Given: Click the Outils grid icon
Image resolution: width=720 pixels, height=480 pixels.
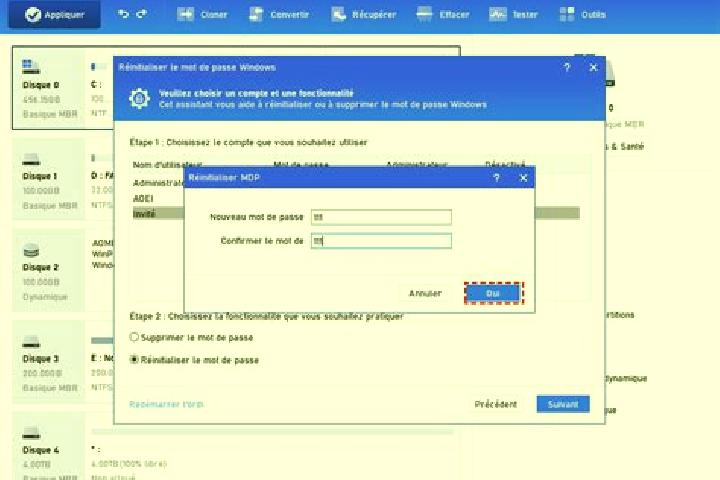Looking at the screenshot, I should pos(567,15).
